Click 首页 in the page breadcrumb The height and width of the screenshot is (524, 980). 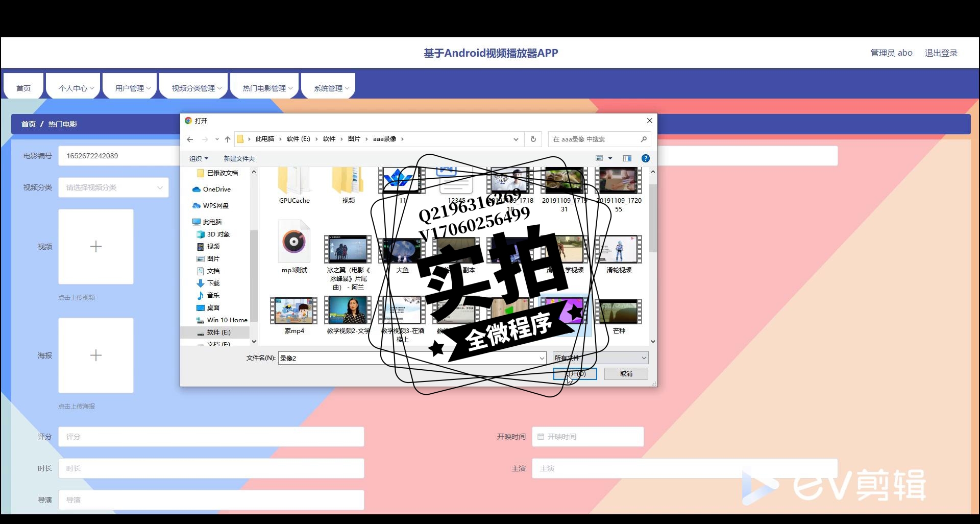[x=29, y=124]
